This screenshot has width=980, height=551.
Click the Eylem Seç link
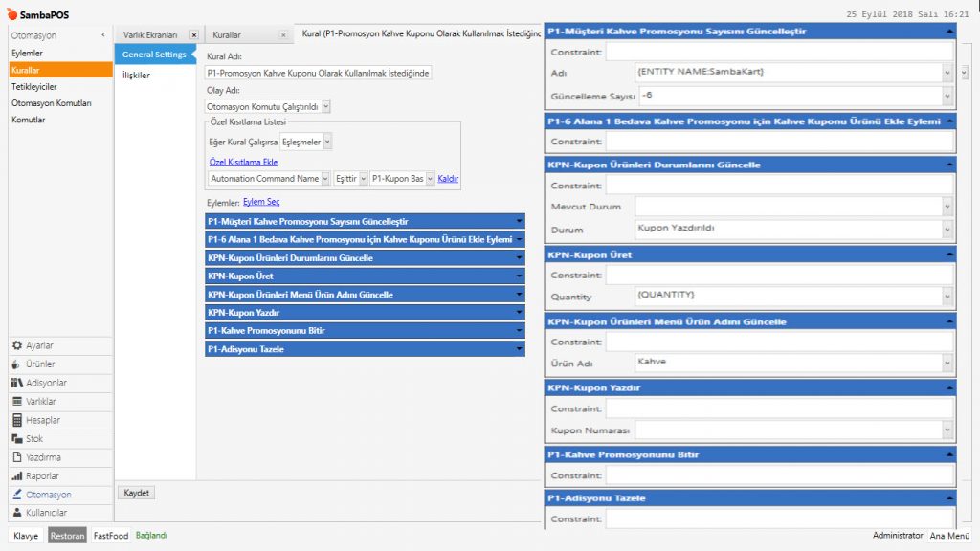(261, 202)
